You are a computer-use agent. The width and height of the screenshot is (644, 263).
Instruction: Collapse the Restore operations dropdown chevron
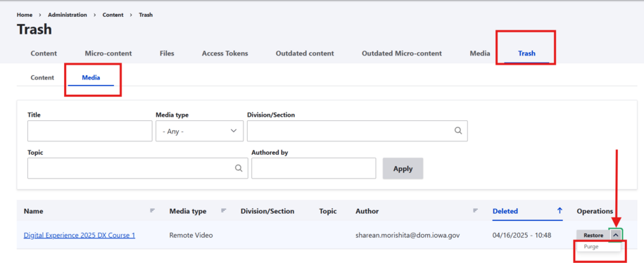coord(615,235)
